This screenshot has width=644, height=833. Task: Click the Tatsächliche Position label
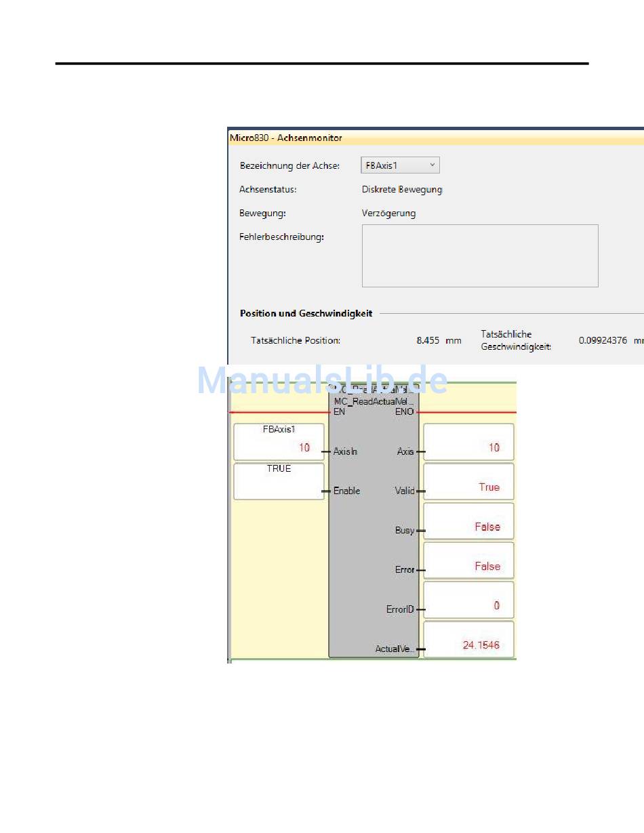[x=296, y=341]
